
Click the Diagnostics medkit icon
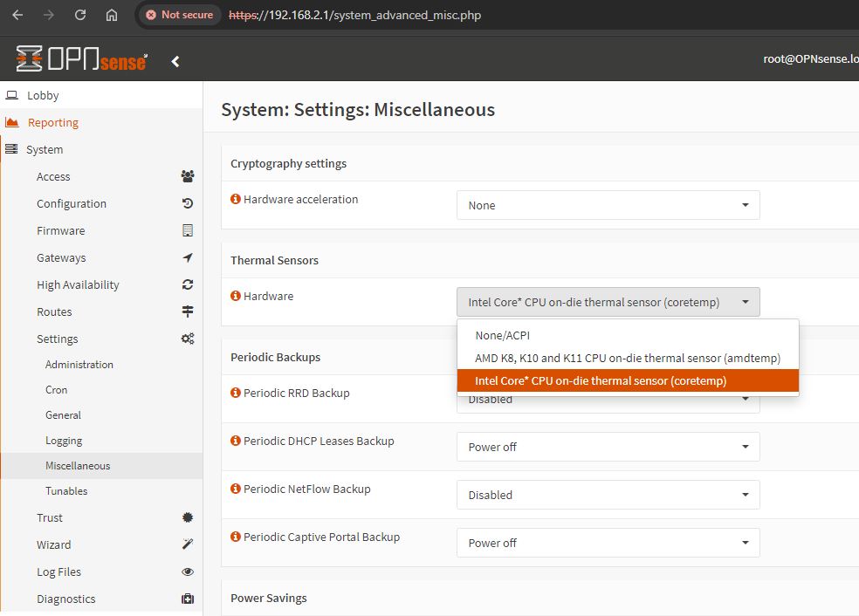[x=187, y=599]
